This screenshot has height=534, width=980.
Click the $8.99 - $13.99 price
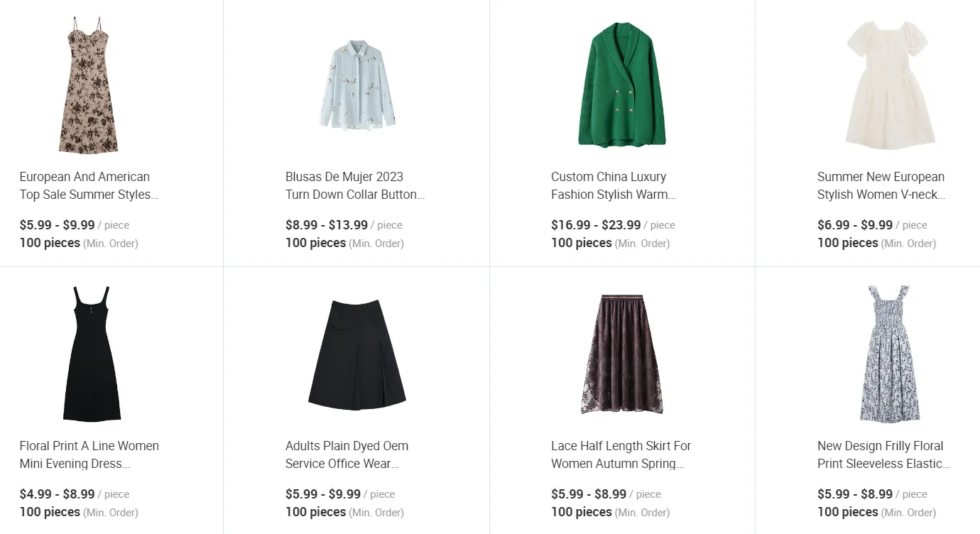point(327,225)
